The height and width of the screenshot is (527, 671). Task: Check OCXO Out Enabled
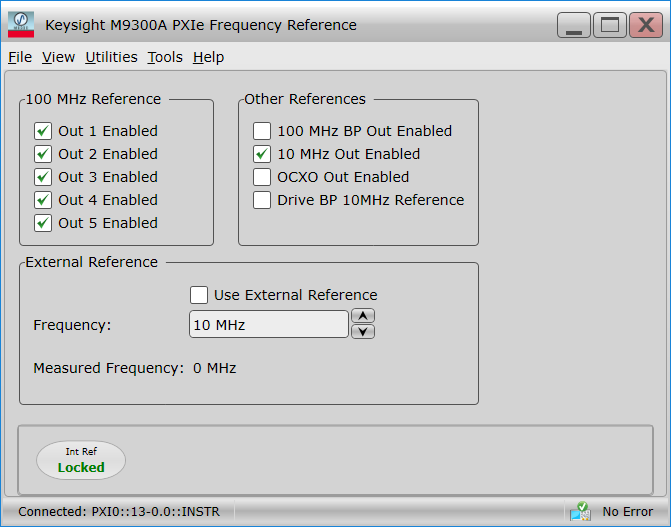pyautogui.click(x=262, y=177)
